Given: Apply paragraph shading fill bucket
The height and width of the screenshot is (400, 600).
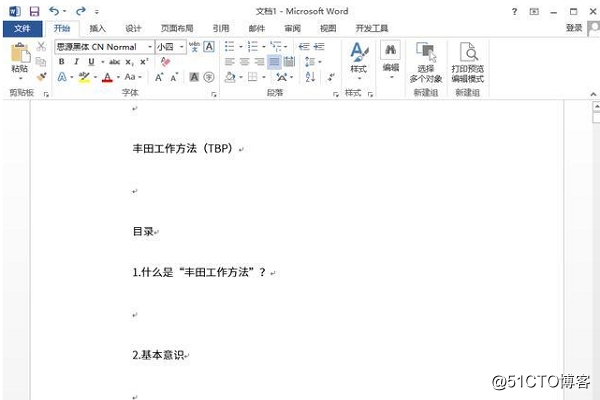Looking at the screenshot, I should (230, 77).
